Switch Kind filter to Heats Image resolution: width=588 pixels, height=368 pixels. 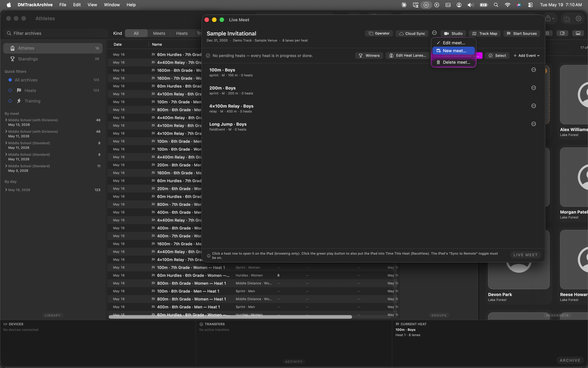pos(182,33)
